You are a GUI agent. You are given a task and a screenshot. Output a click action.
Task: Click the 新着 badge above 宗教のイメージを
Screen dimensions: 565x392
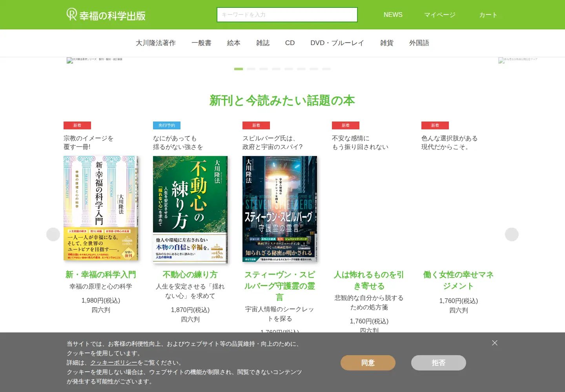point(77,125)
